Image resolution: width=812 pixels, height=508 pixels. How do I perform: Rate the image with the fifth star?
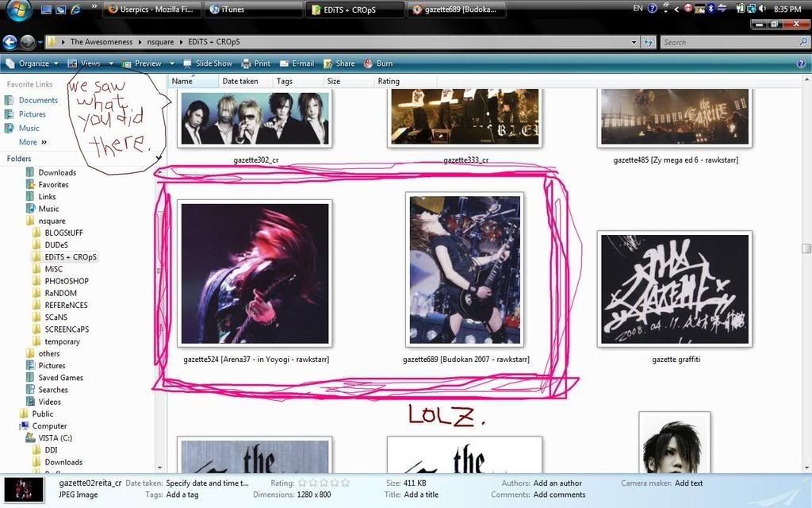pos(346,483)
